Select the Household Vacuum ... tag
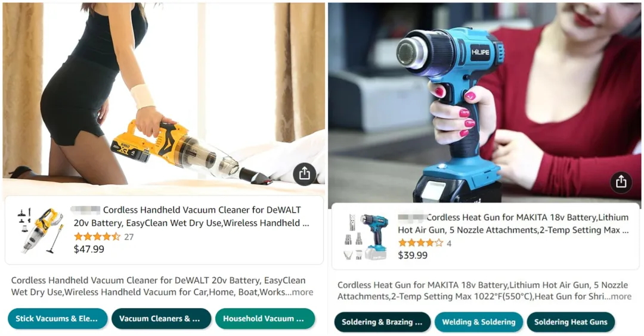This screenshot has width=644, height=336. 265,319
